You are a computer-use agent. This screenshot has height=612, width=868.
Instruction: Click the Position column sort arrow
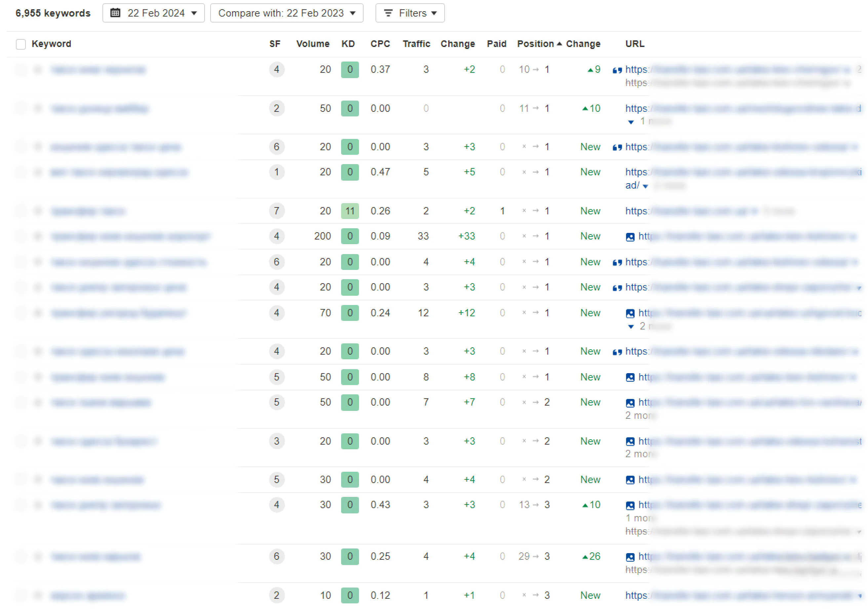(x=559, y=44)
